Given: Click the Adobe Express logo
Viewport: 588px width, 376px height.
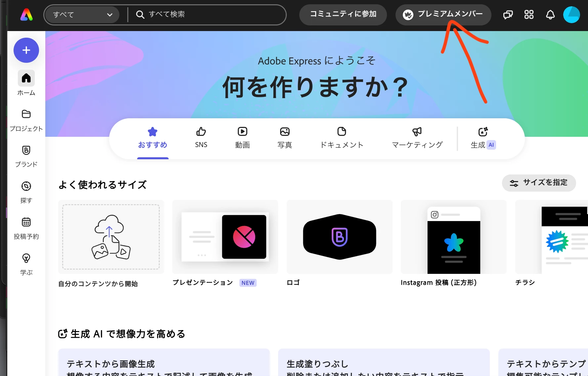Looking at the screenshot, I should [26, 15].
